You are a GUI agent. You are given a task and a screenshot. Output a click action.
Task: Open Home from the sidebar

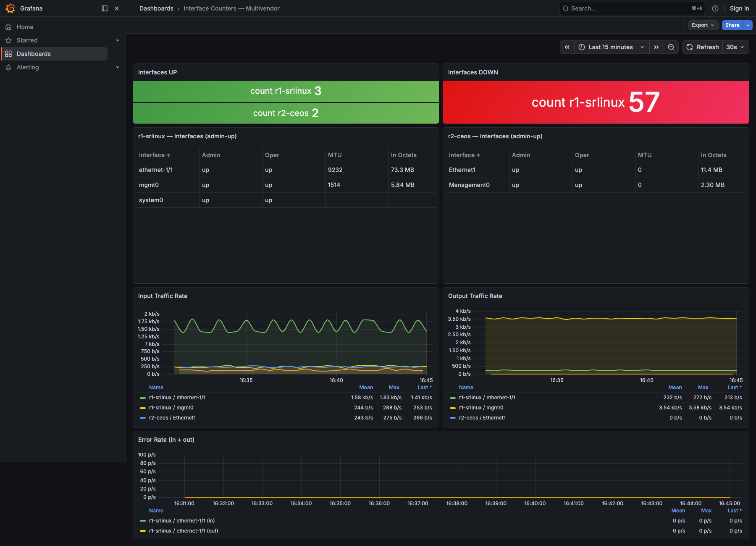click(25, 27)
